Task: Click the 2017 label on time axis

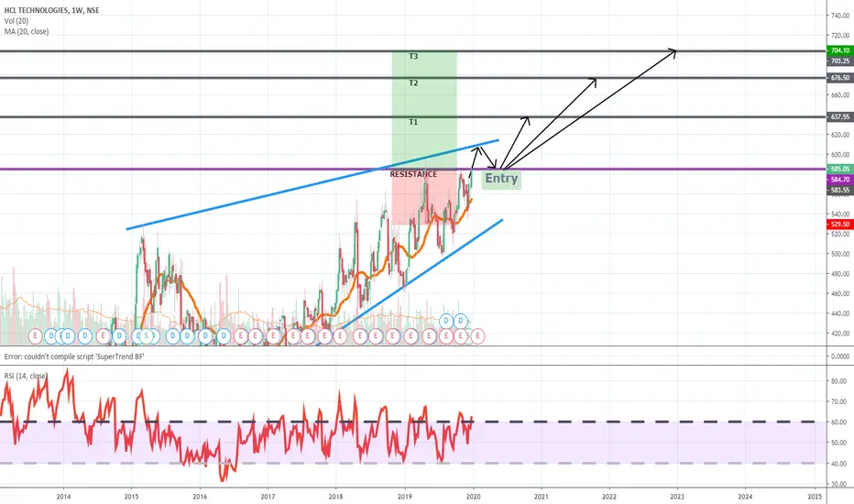Action: [268, 497]
